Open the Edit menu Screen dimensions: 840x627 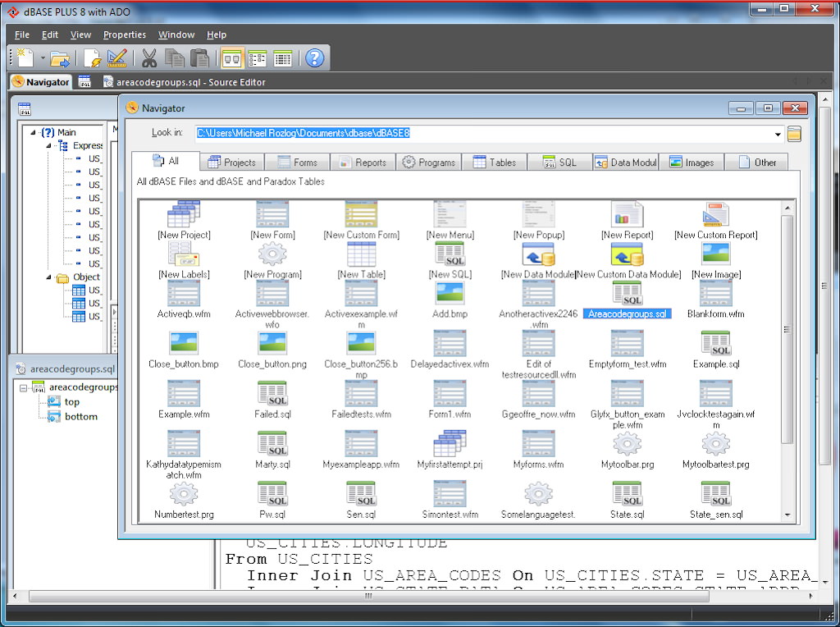[x=50, y=34]
